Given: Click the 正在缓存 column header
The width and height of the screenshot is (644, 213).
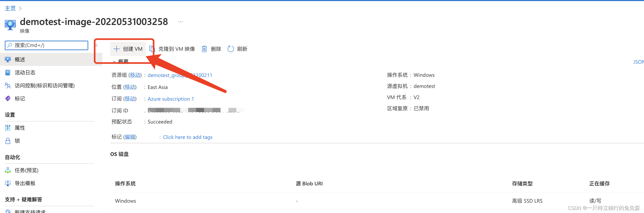Looking at the screenshot, I should pos(599,184).
